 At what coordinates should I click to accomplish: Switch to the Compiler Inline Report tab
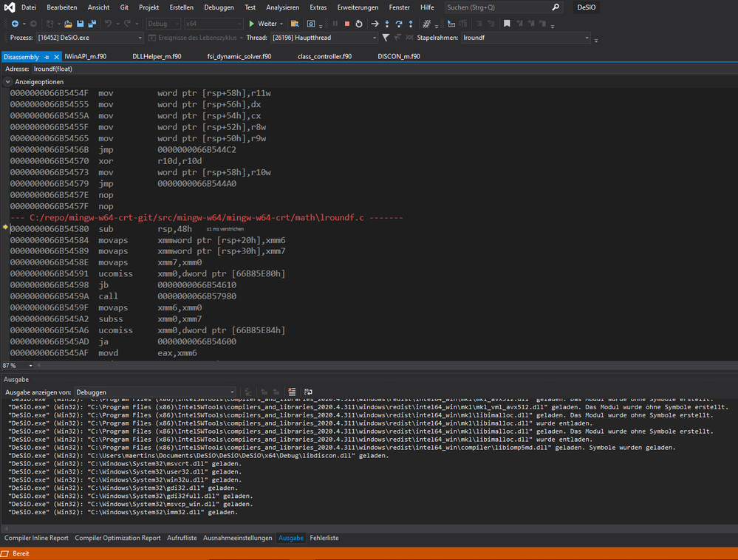pyautogui.click(x=36, y=538)
